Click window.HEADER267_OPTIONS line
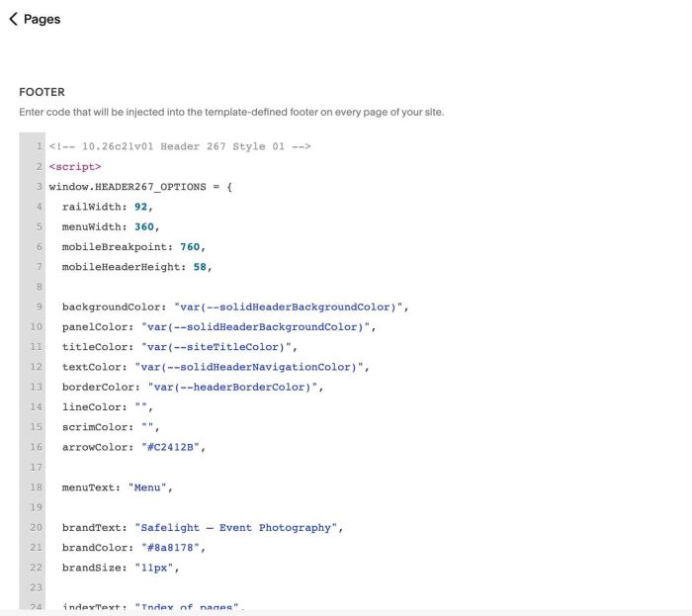692x616 pixels. point(140,187)
